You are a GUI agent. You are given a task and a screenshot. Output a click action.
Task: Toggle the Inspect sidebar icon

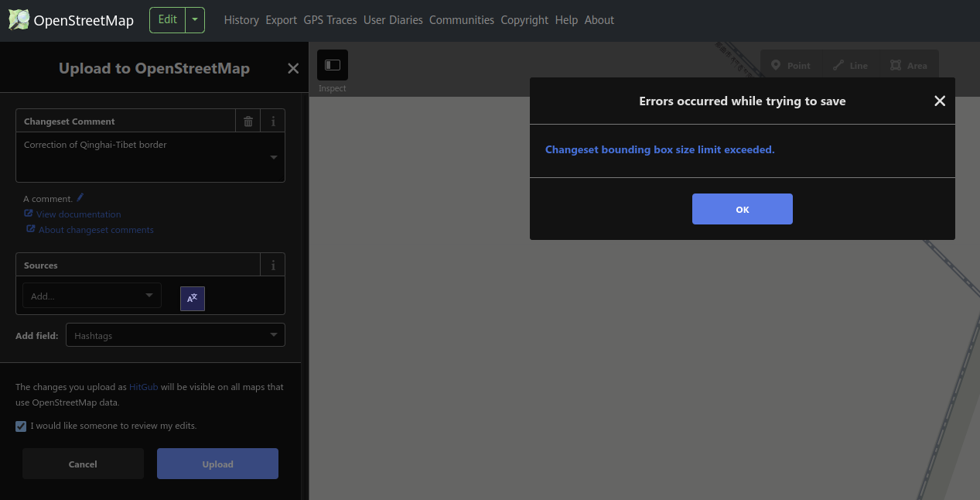333,65
